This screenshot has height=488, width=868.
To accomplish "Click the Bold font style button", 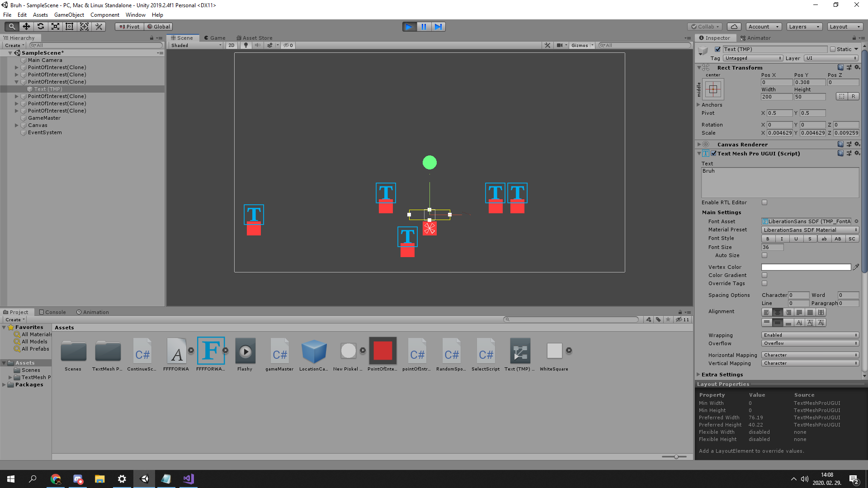I will point(768,239).
